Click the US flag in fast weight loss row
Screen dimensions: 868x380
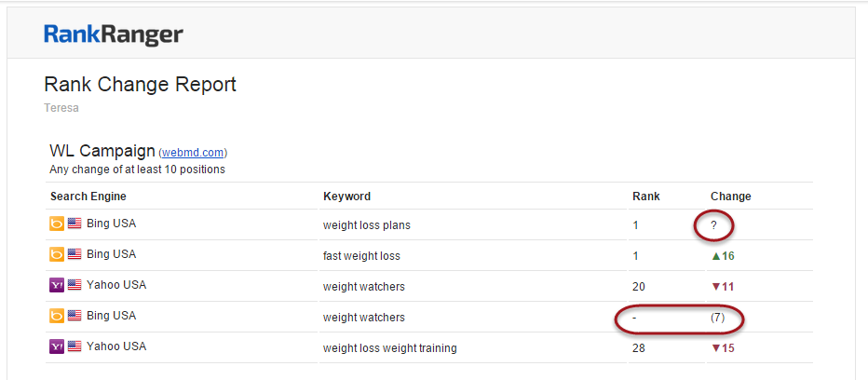coord(75,254)
